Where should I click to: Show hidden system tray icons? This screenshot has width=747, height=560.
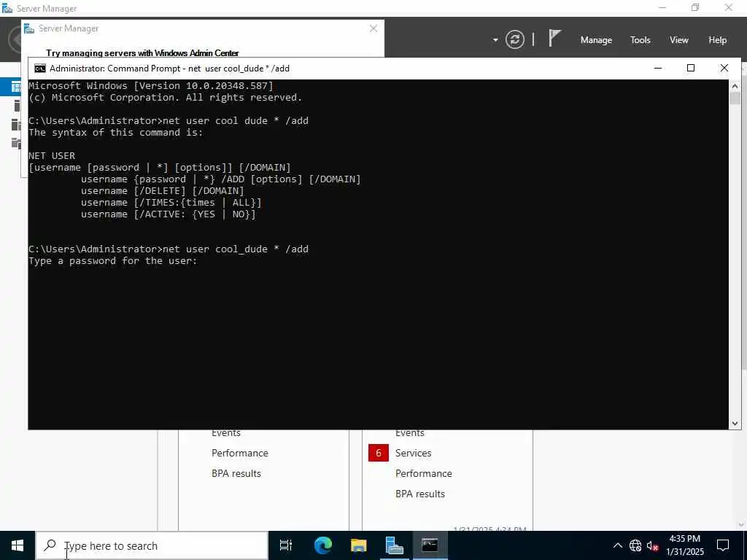617,545
